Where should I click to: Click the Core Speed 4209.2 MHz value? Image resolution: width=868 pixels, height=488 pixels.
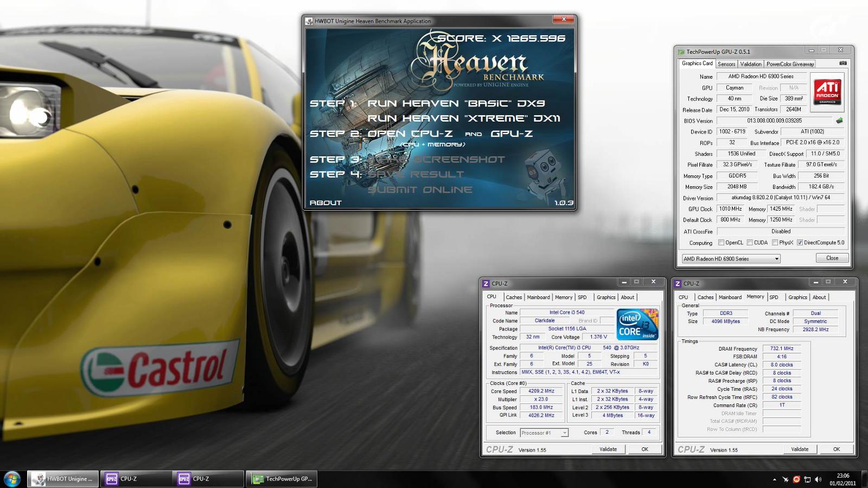(541, 391)
